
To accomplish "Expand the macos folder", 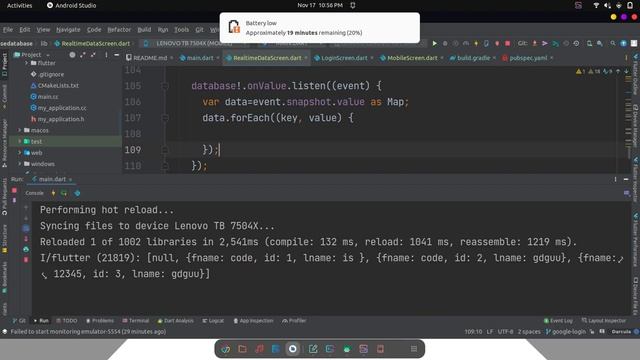I will [19, 130].
